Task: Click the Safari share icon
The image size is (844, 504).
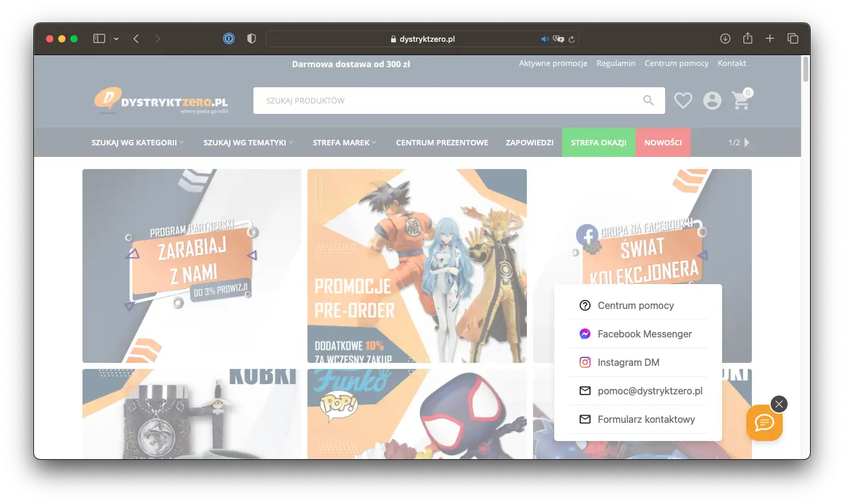Action: [x=748, y=38]
